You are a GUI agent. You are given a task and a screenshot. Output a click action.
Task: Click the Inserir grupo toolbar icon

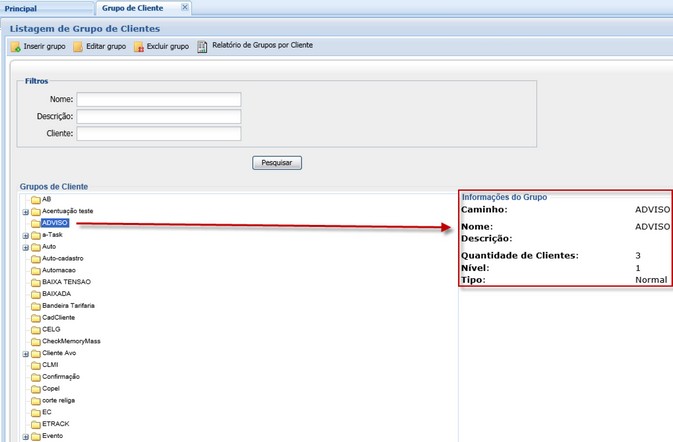15,47
